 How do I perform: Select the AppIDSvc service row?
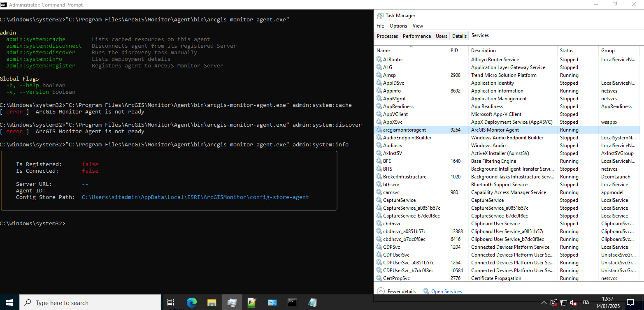click(x=507, y=83)
